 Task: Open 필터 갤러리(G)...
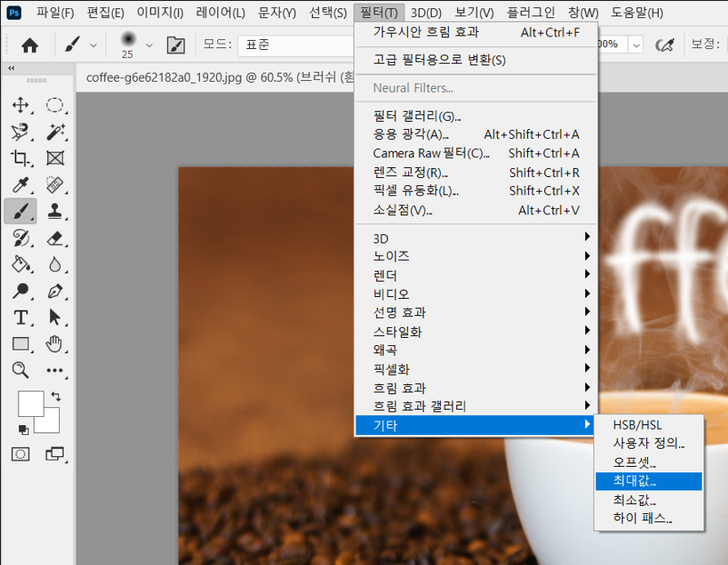(x=476, y=116)
